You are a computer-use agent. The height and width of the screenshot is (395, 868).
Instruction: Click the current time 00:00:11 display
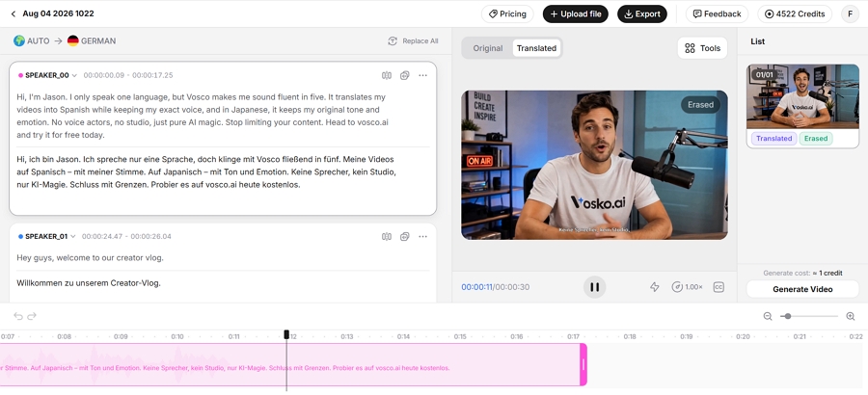(477, 287)
